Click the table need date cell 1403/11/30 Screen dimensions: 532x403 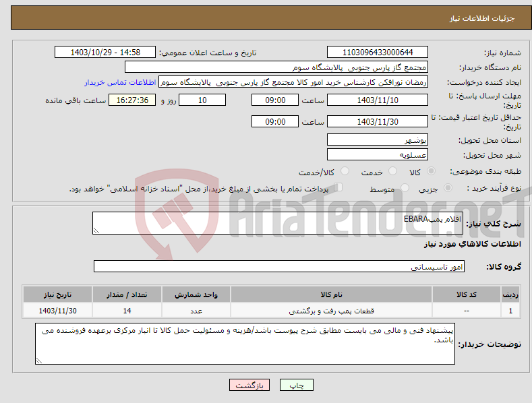[x=58, y=311]
